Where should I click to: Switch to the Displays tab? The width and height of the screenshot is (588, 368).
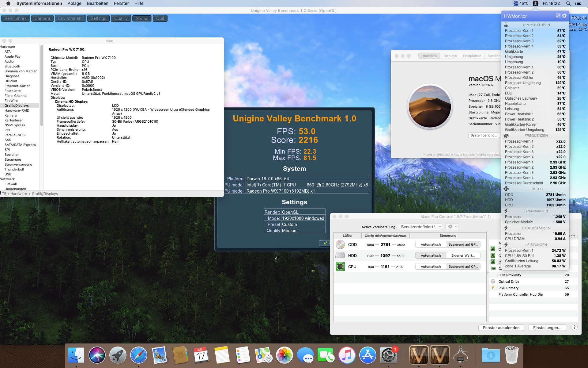[x=450, y=56]
